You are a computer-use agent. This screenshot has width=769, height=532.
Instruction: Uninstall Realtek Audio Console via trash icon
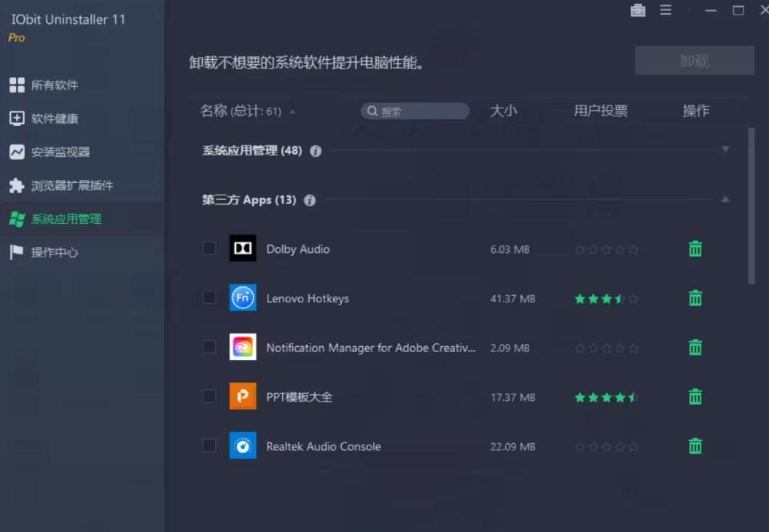(695, 446)
